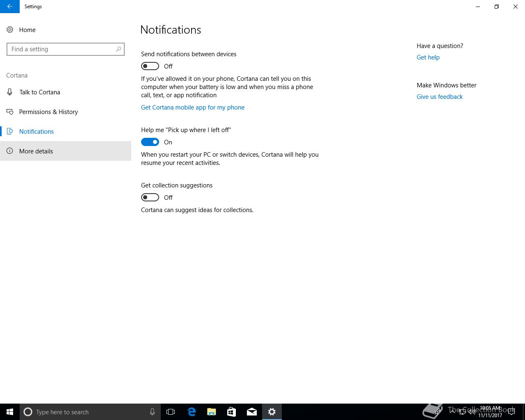
Task: Go back with the Settings back arrow
Action: [x=10, y=7]
